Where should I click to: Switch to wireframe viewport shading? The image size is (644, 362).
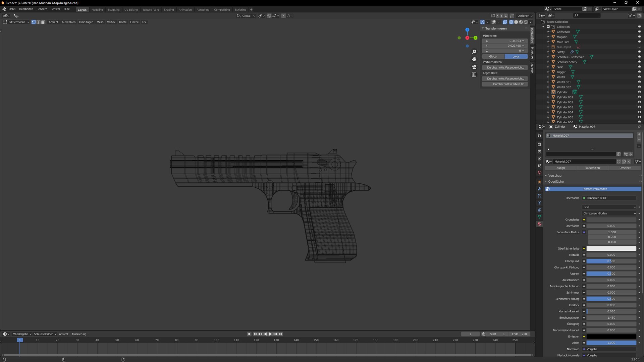tap(511, 22)
